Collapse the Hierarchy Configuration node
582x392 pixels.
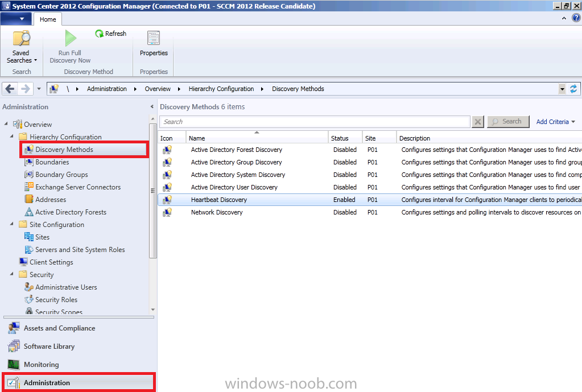click(x=11, y=136)
